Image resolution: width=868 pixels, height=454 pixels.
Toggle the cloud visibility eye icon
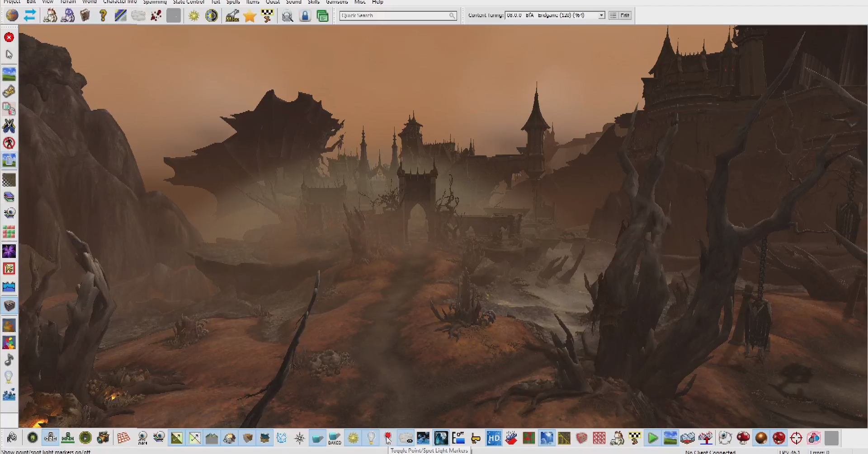[406, 438]
